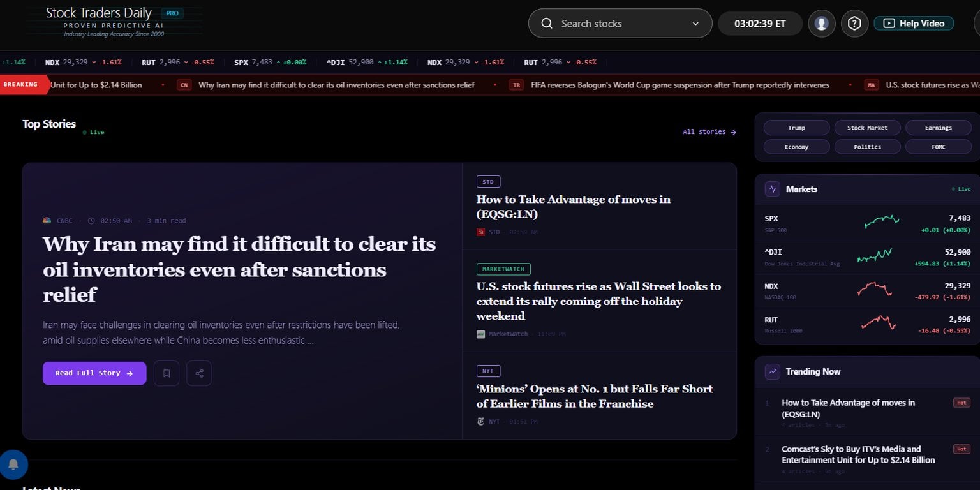Click the Markets panel chart icon
Viewport: 980px width, 490px height.
point(773,189)
